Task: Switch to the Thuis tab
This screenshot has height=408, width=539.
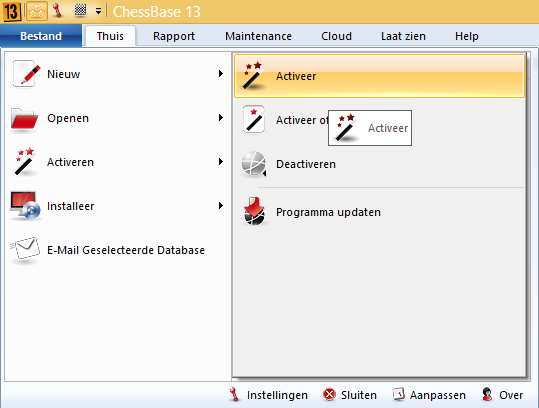Action: coord(110,36)
